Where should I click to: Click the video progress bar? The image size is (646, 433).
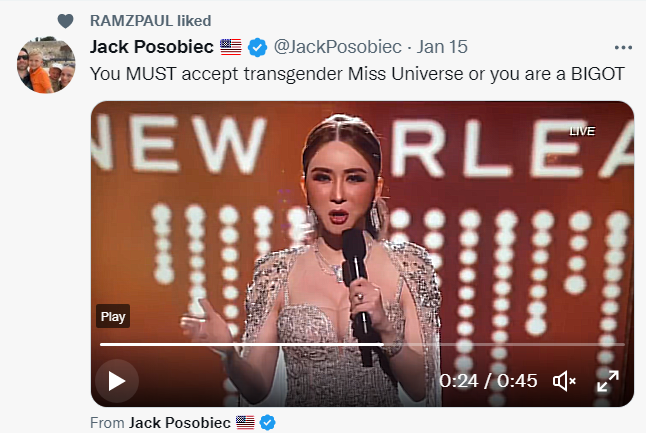tap(362, 344)
